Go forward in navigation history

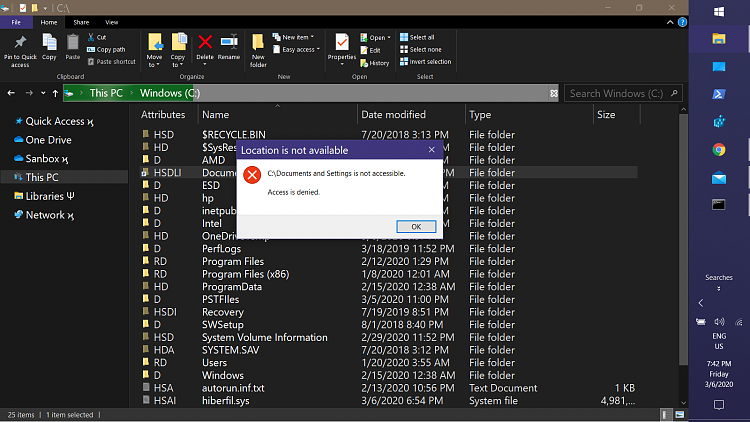pyautogui.click(x=29, y=93)
